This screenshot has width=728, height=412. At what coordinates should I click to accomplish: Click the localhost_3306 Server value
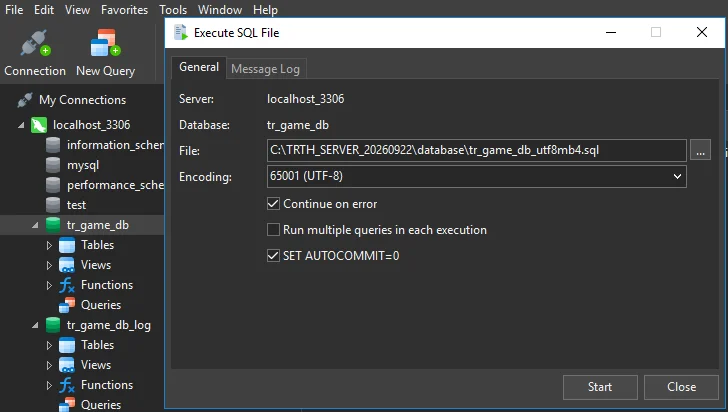306,99
